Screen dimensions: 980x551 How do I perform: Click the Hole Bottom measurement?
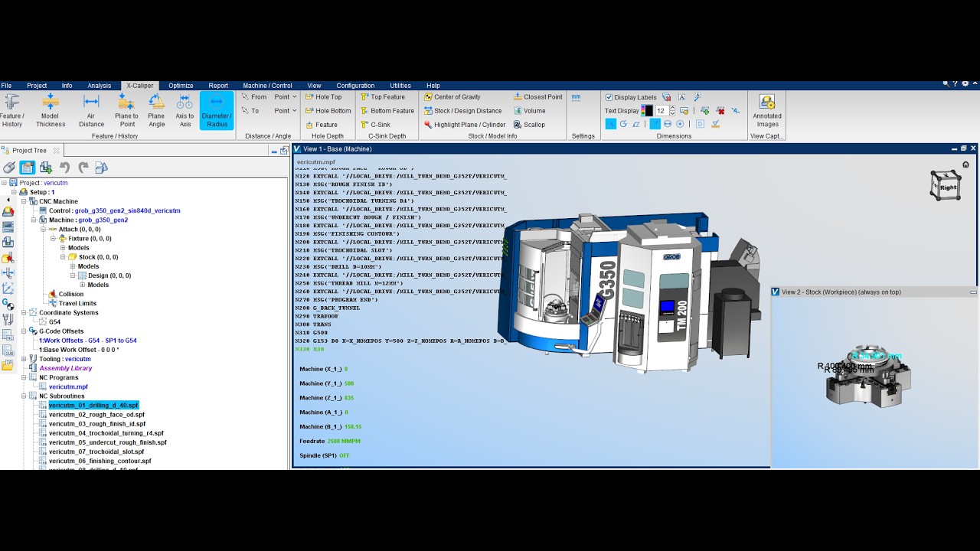tap(328, 111)
